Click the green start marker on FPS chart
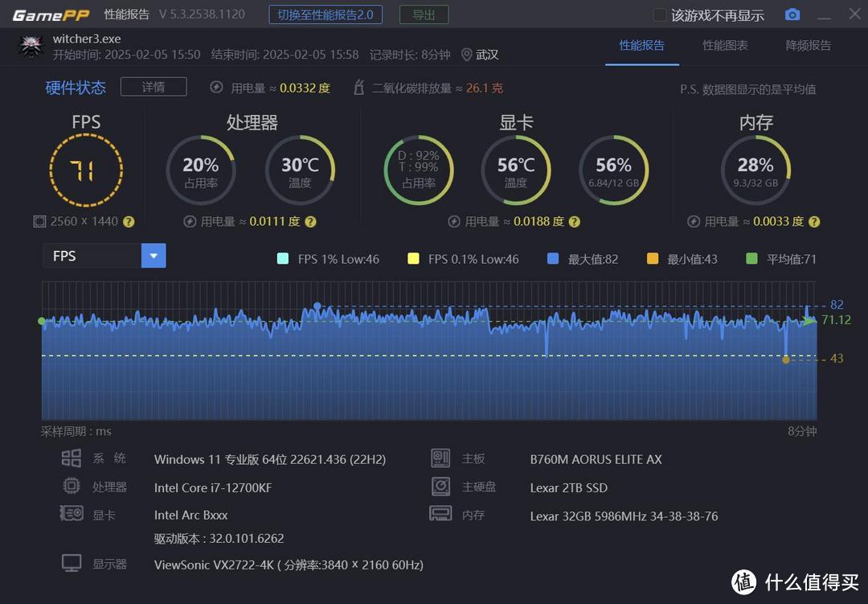868x604 pixels. click(42, 321)
